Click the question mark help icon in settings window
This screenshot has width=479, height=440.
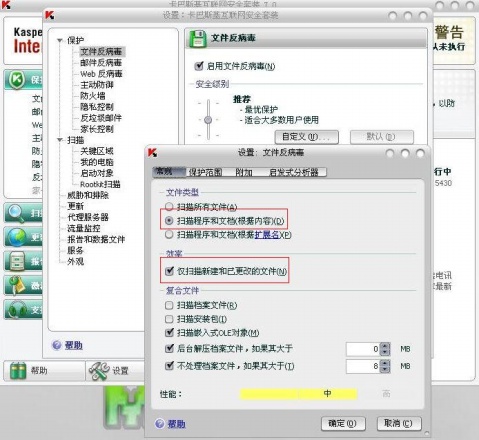[57, 345]
